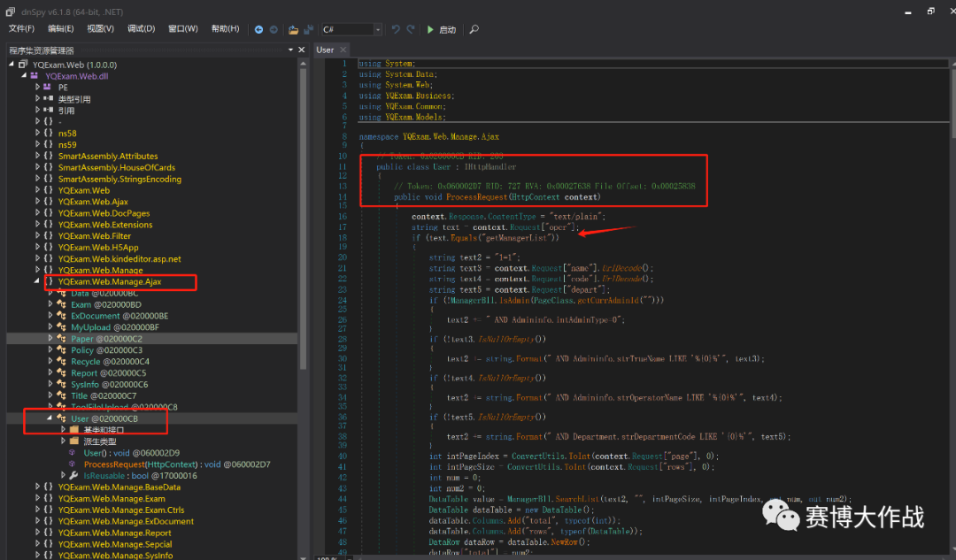Expand the IsReusable property node

[x=62, y=475]
